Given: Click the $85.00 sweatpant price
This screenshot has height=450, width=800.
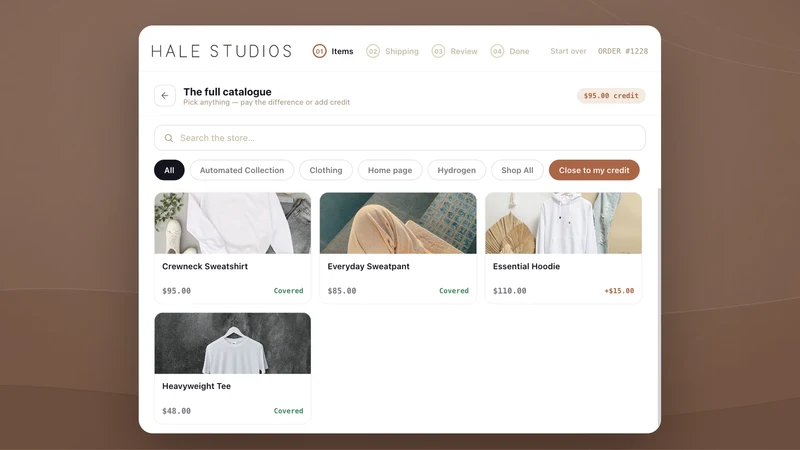Looking at the screenshot, I should (x=342, y=291).
